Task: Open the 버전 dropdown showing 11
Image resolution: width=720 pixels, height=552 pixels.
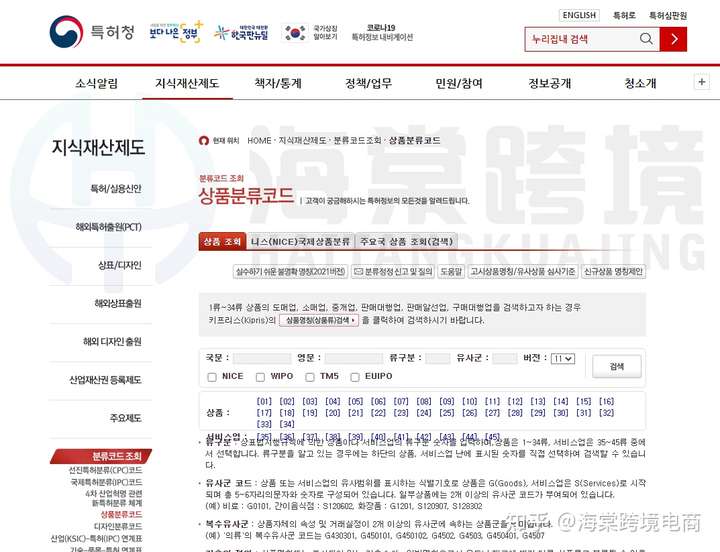Action: point(563,359)
